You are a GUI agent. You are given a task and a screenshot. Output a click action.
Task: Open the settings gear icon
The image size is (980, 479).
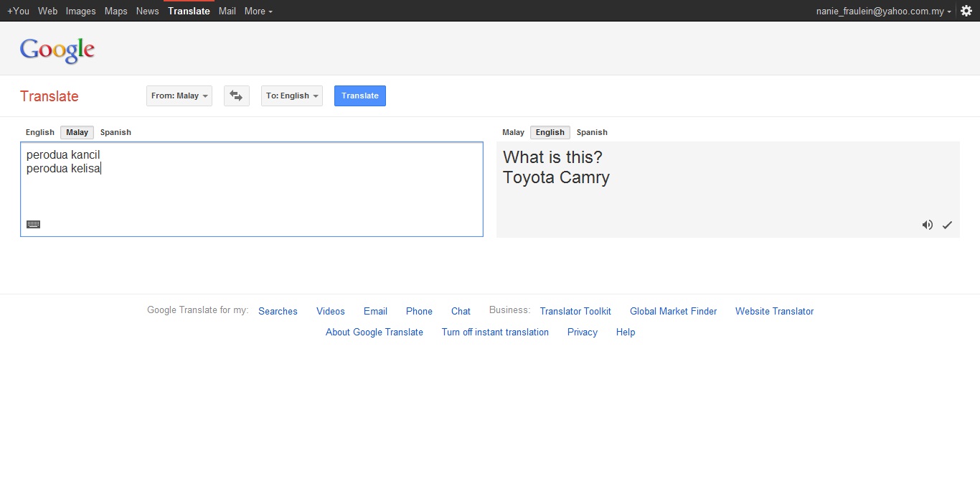coord(966,11)
